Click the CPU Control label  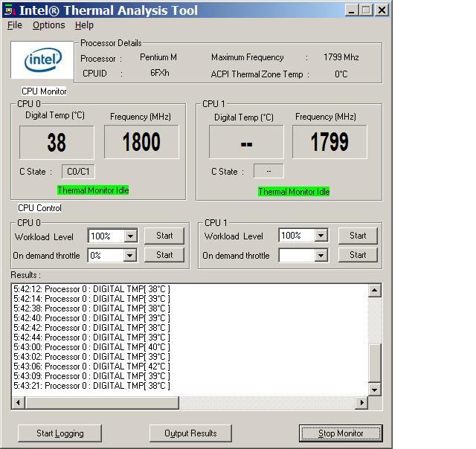point(39,208)
